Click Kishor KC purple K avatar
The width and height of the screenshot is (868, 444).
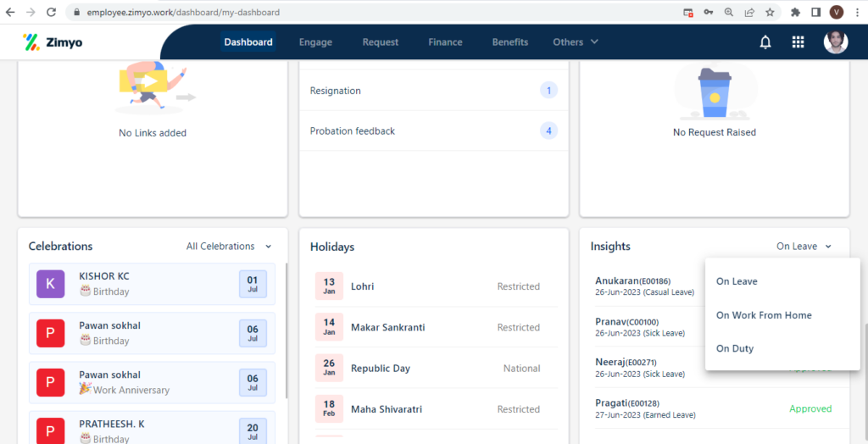[50, 284]
